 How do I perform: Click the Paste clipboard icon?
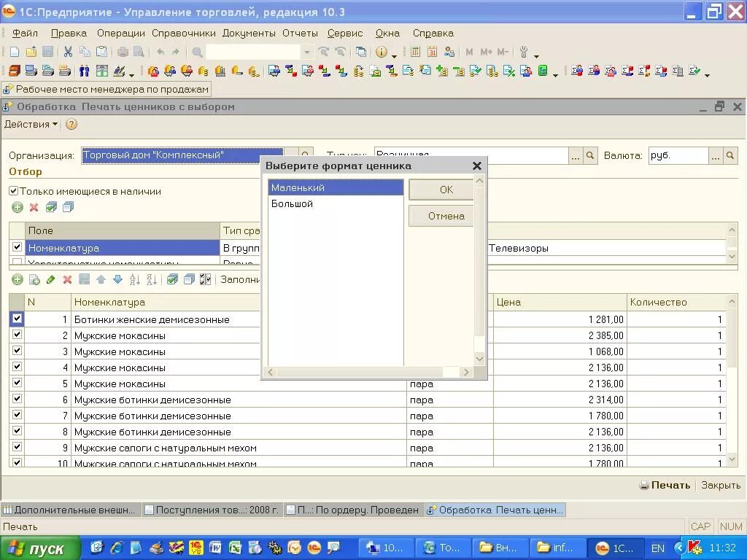[101, 52]
